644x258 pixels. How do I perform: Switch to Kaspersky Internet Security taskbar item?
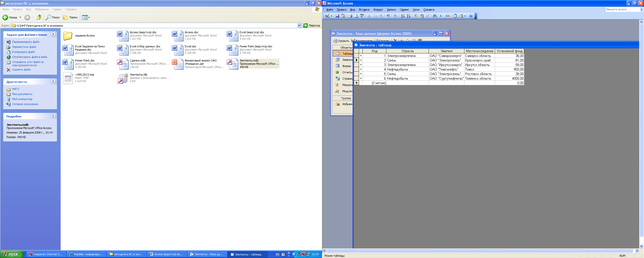point(47,254)
